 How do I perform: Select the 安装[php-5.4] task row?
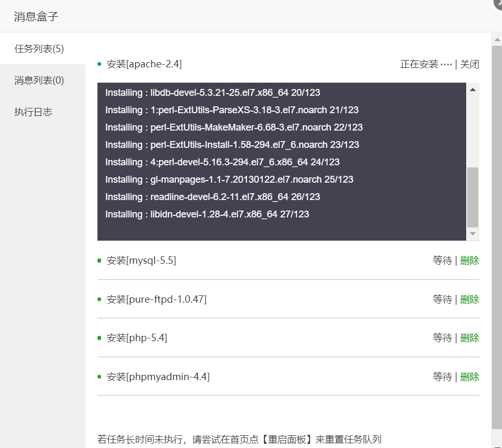click(x=288, y=337)
